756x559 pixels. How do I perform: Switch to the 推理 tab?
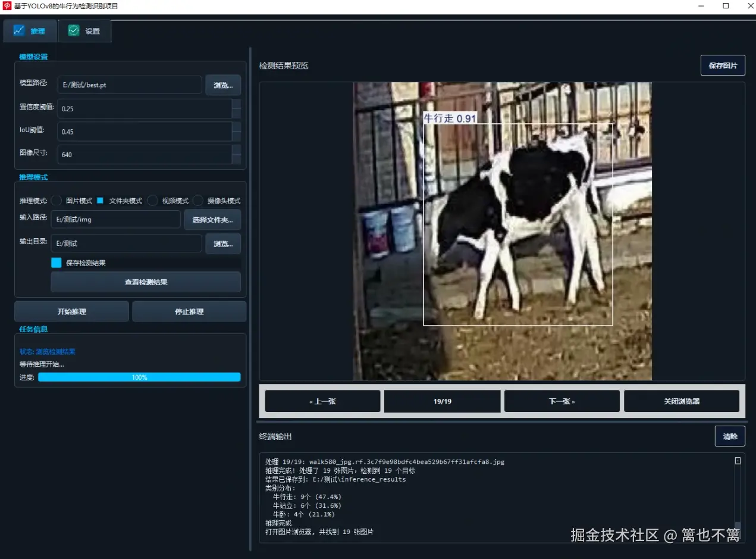point(30,31)
